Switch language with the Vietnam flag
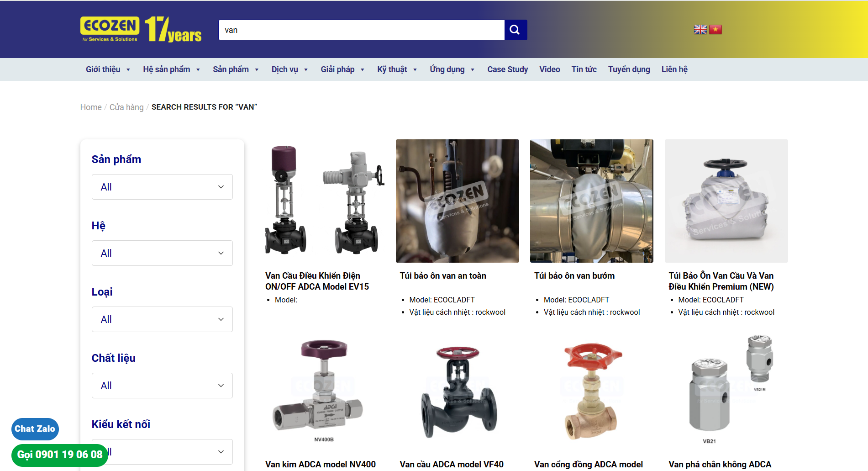The height and width of the screenshot is (471, 868). click(715, 30)
